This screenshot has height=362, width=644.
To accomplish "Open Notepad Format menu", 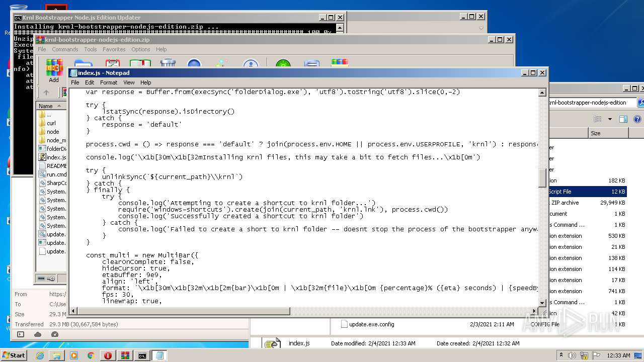I will (109, 82).
